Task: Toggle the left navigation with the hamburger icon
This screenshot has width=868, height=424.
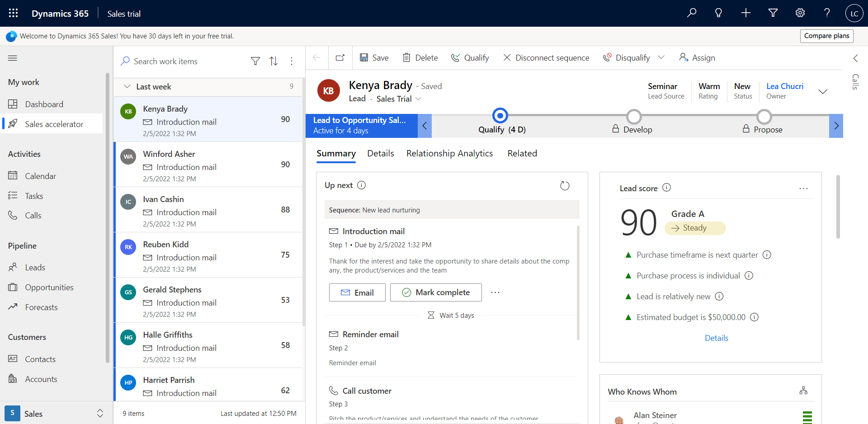Action: pyautogui.click(x=12, y=58)
